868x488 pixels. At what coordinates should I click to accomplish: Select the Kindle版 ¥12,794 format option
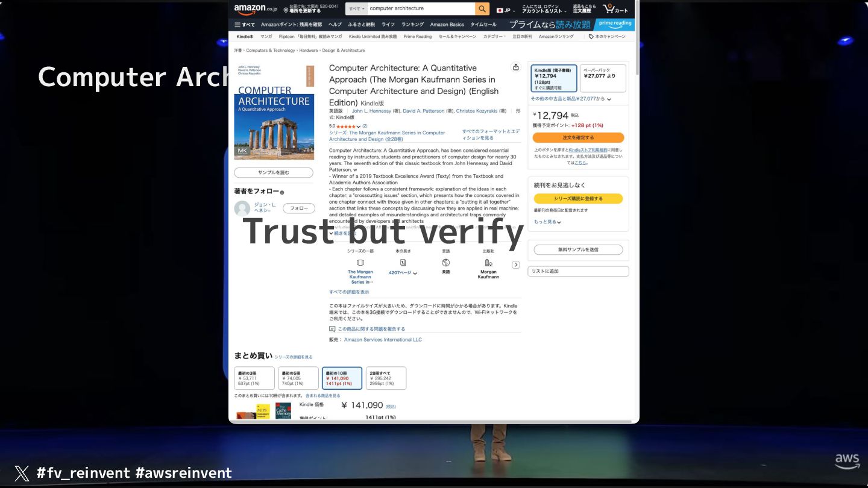coord(554,78)
